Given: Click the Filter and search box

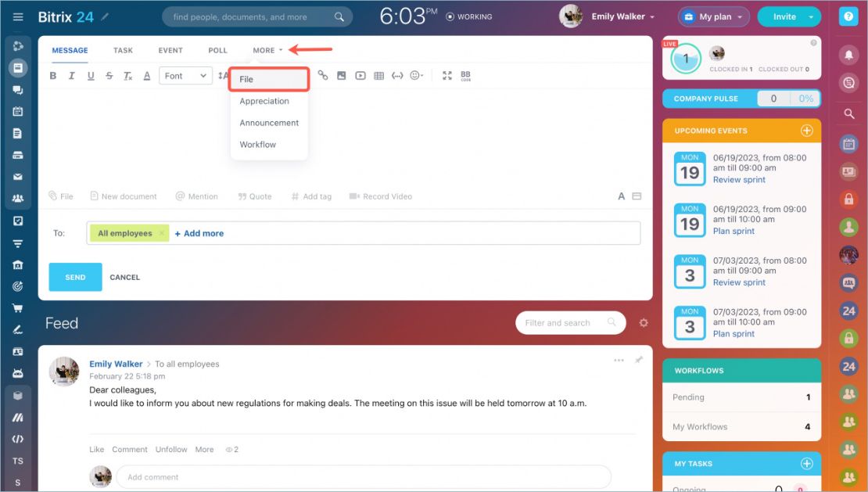Looking at the screenshot, I should click(570, 322).
